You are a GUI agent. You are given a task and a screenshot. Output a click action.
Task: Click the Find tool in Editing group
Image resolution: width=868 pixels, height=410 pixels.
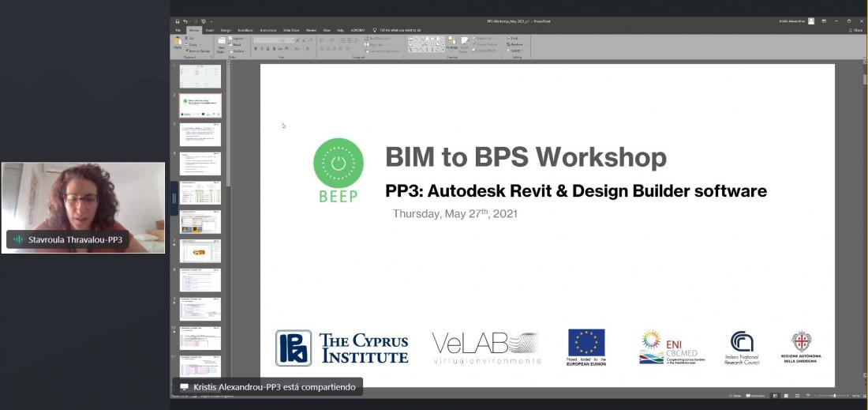coord(513,38)
